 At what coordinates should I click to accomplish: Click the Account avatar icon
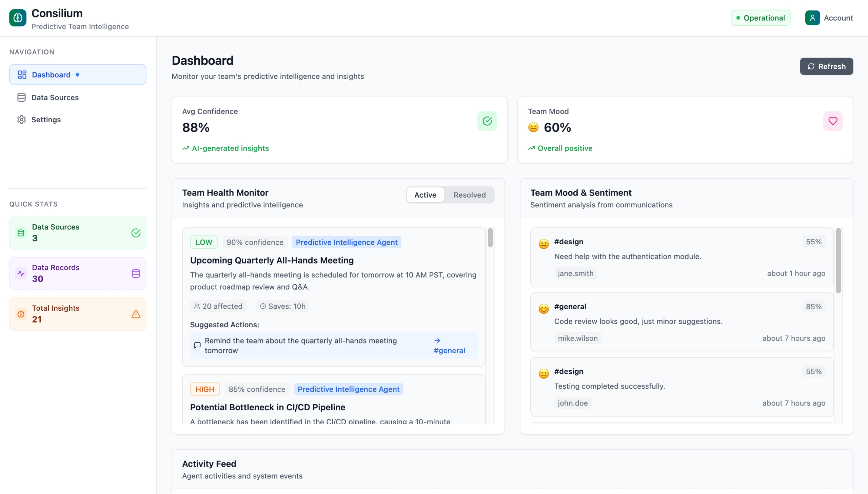point(812,18)
